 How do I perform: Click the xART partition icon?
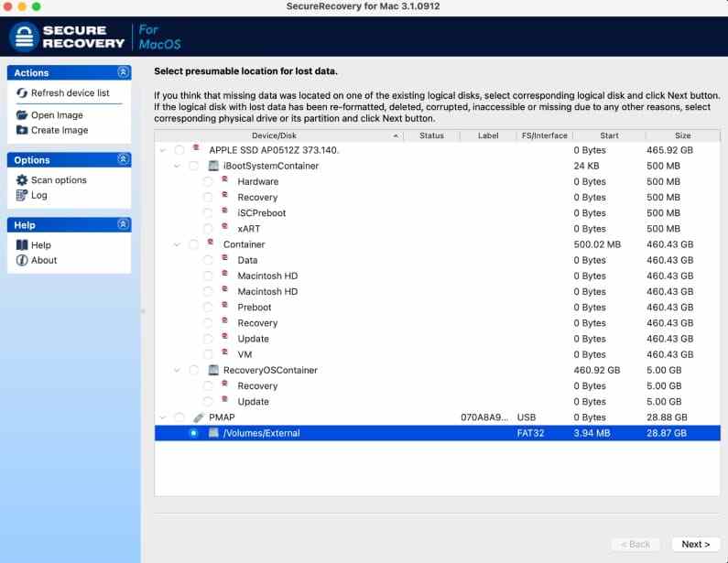224,226
